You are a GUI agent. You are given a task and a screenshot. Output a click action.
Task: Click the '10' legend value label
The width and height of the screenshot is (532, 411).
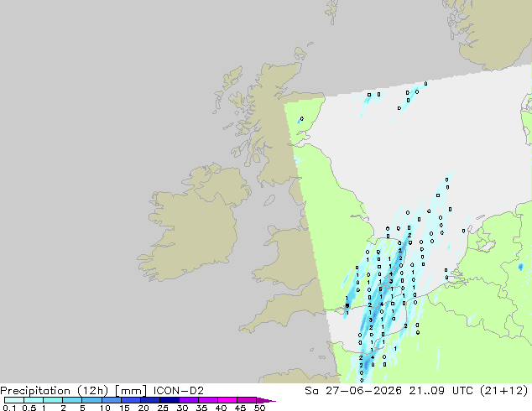[105, 408]
